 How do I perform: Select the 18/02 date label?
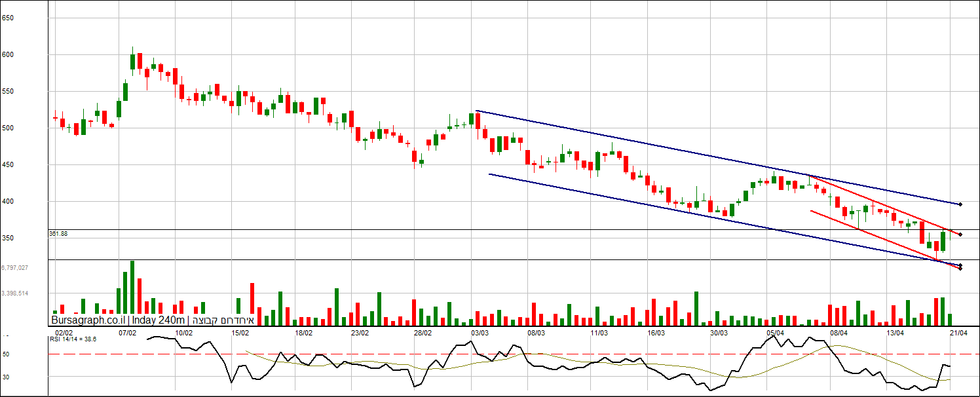303,333
